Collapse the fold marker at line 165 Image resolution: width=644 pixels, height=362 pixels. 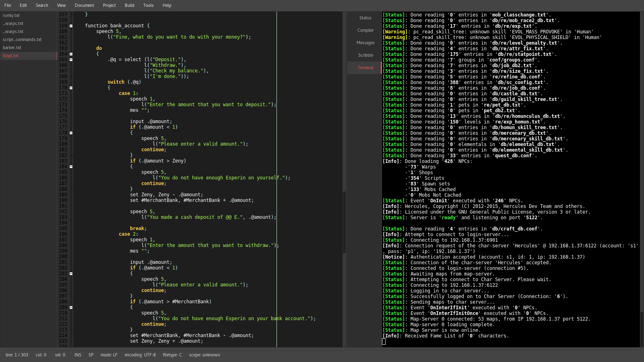point(71,60)
